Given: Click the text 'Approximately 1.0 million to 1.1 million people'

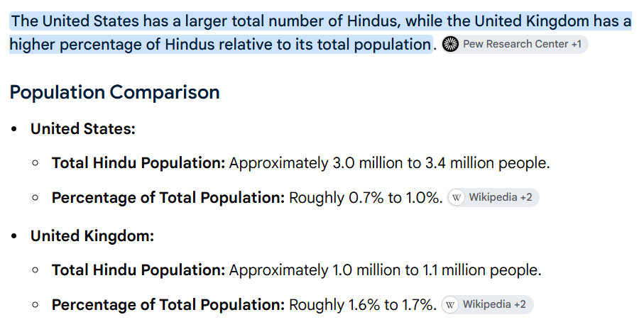Looking at the screenshot, I should coord(386,270).
